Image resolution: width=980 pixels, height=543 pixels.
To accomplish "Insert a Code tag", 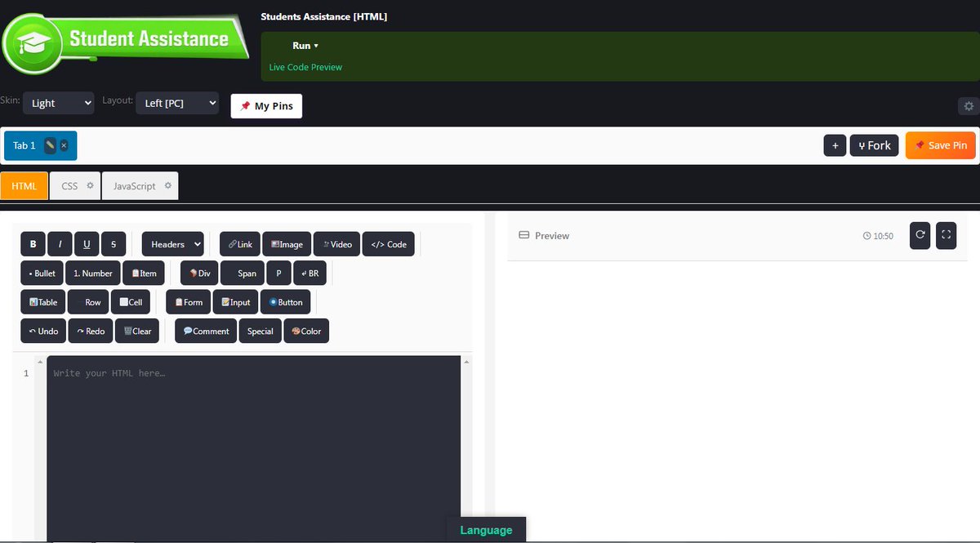I will pos(389,244).
